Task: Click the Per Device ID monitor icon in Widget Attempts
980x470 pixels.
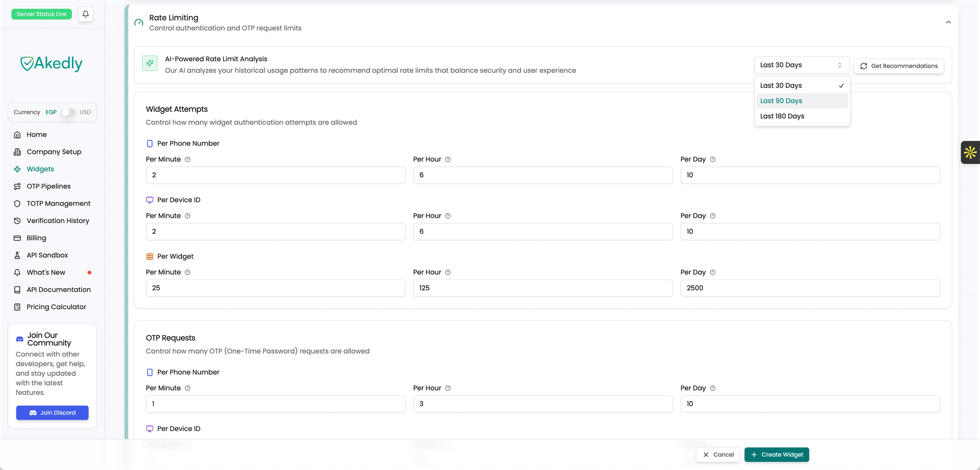Action: [150, 200]
